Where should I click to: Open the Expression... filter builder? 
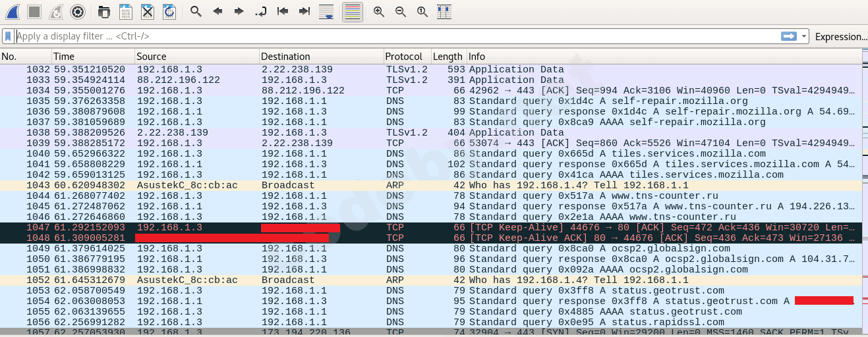pyautogui.click(x=840, y=37)
